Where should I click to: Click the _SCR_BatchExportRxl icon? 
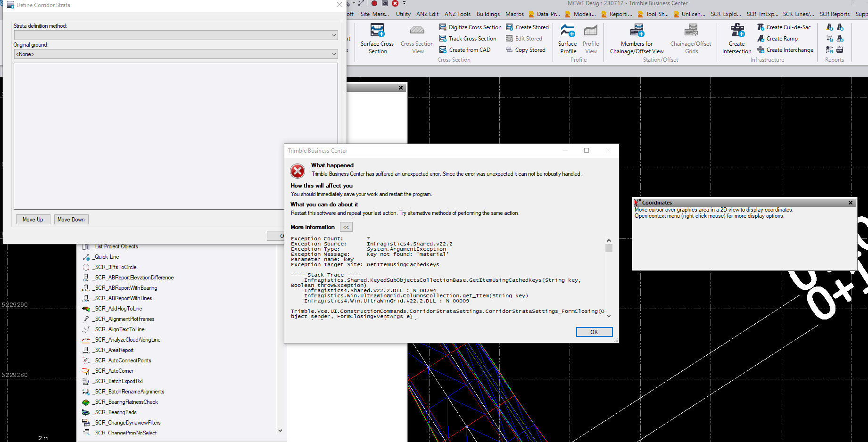(86, 381)
